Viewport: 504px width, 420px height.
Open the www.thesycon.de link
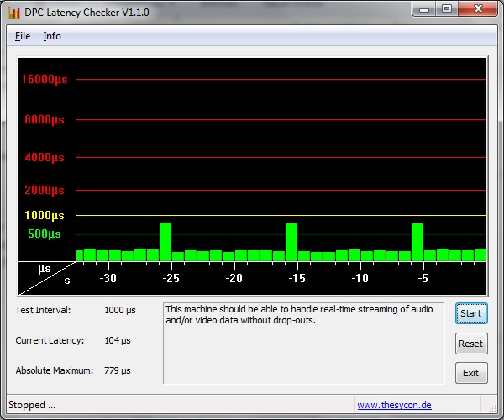click(x=395, y=405)
